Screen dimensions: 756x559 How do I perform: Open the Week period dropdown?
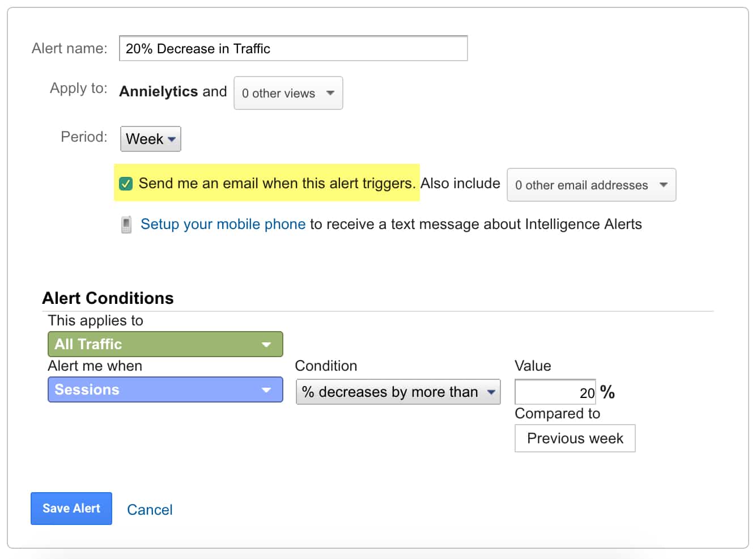pos(151,139)
